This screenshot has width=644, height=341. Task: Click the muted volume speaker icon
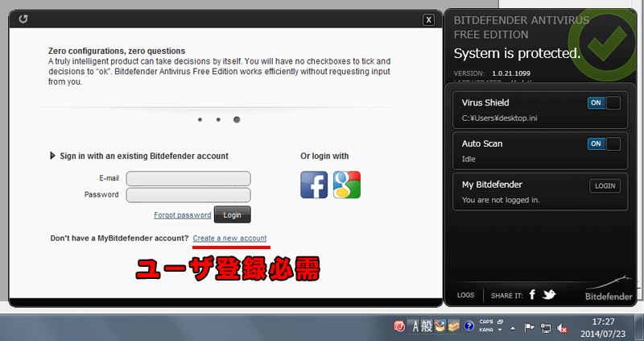(562, 328)
